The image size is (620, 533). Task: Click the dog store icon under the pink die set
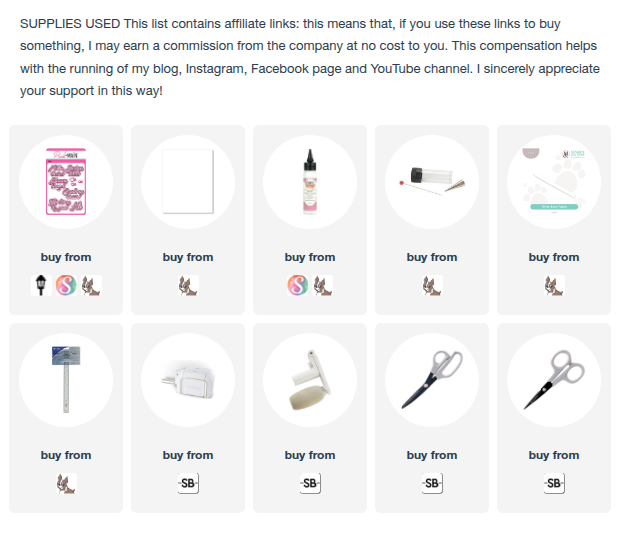(x=91, y=285)
